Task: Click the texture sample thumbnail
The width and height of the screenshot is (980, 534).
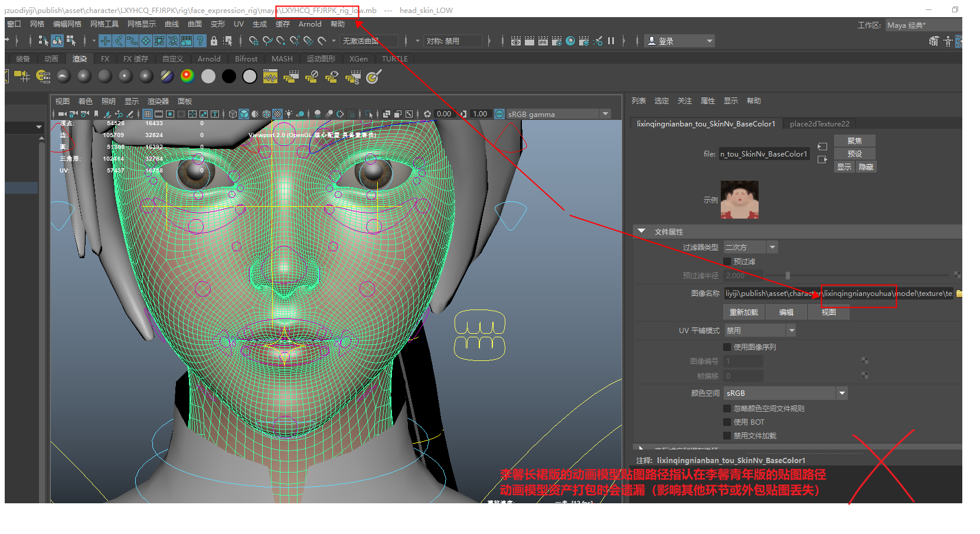Action: 739,200
